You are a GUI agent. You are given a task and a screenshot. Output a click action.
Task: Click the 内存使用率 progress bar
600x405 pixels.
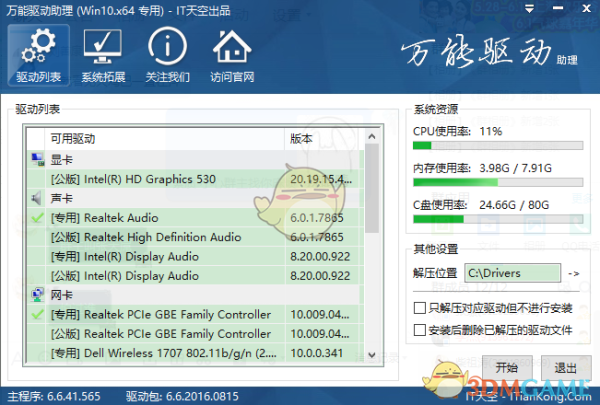(498, 182)
